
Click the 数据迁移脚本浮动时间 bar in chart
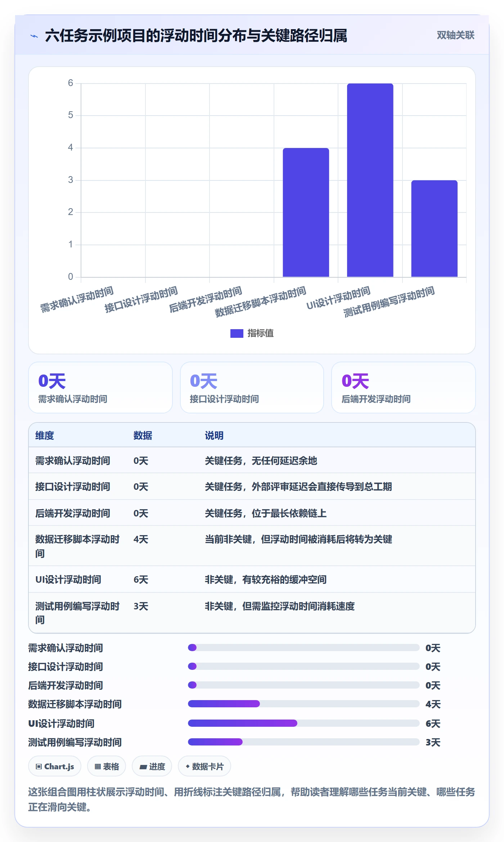306,212
